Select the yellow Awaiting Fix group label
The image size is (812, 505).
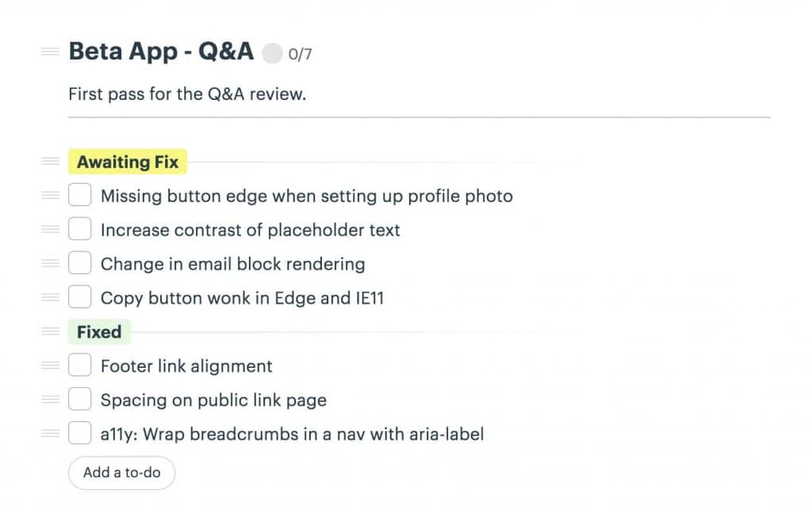127,163
